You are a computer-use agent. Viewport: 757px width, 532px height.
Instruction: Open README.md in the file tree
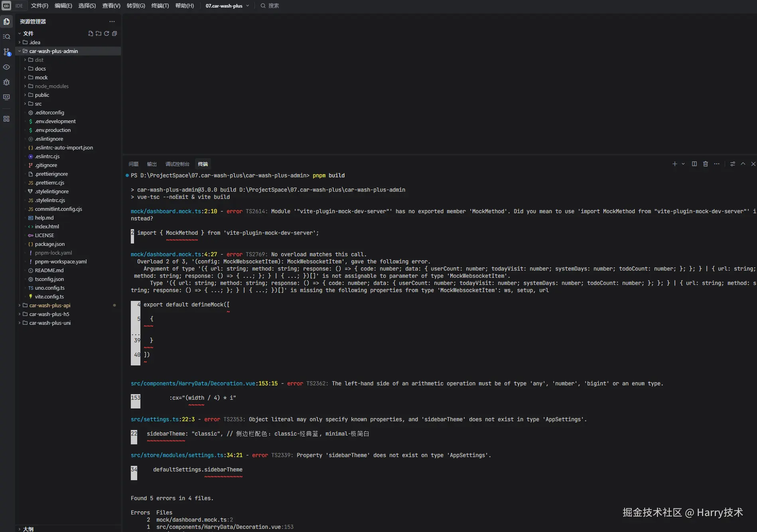49,270
